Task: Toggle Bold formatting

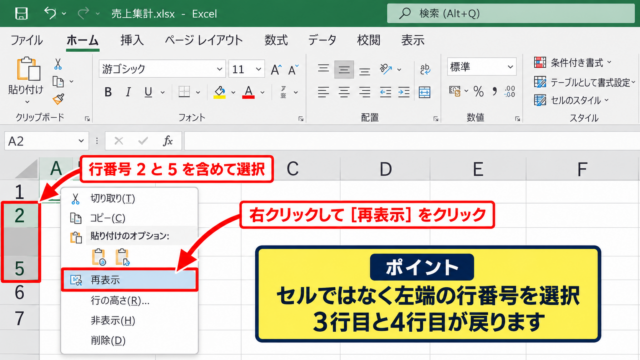Action: 108,92
